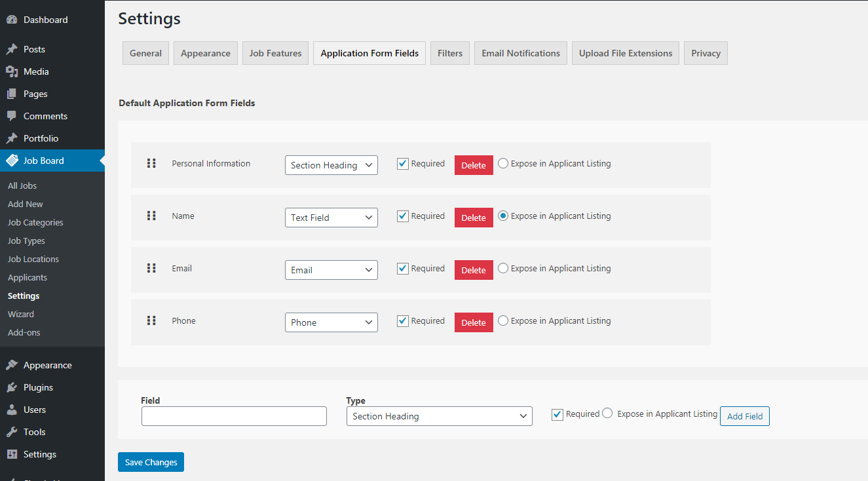Grab the drag handle for Personal Information
Viewport: 868px width, 481px height.
(x=151, y=163)
